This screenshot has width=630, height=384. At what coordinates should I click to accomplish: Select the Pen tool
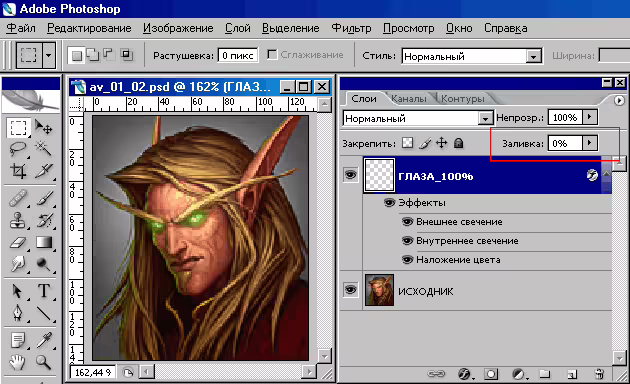pos(18,313)
